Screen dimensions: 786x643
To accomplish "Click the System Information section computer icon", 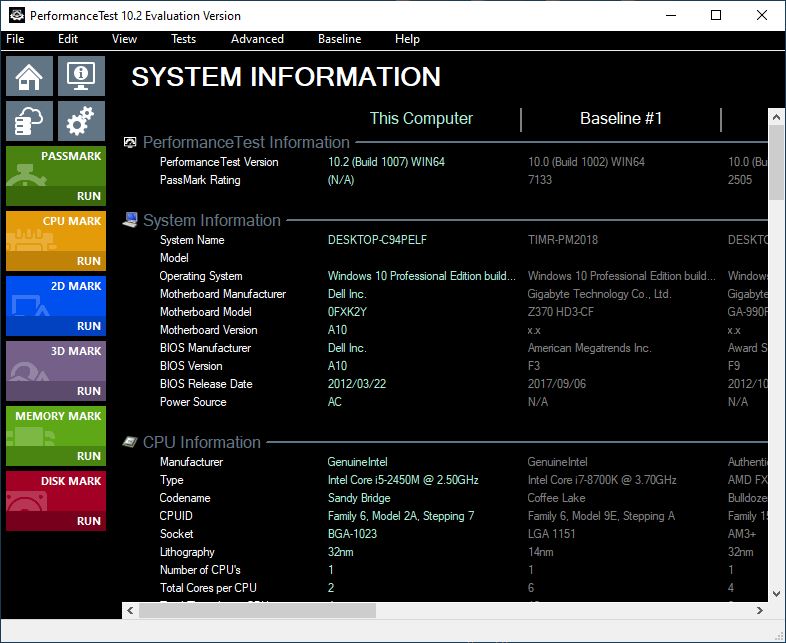I will click(x=130, y=220).
